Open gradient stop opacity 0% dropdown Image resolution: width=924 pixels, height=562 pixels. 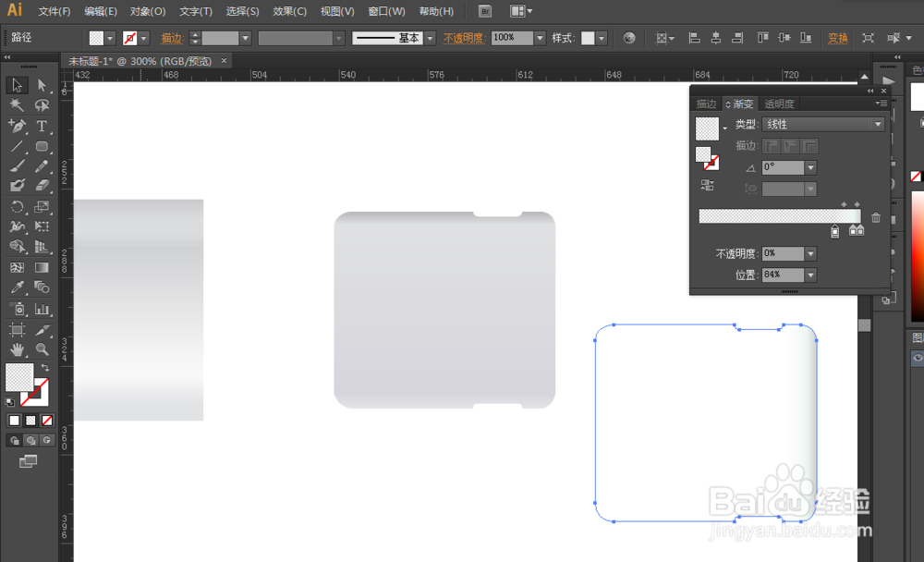[x=811, y=253]
